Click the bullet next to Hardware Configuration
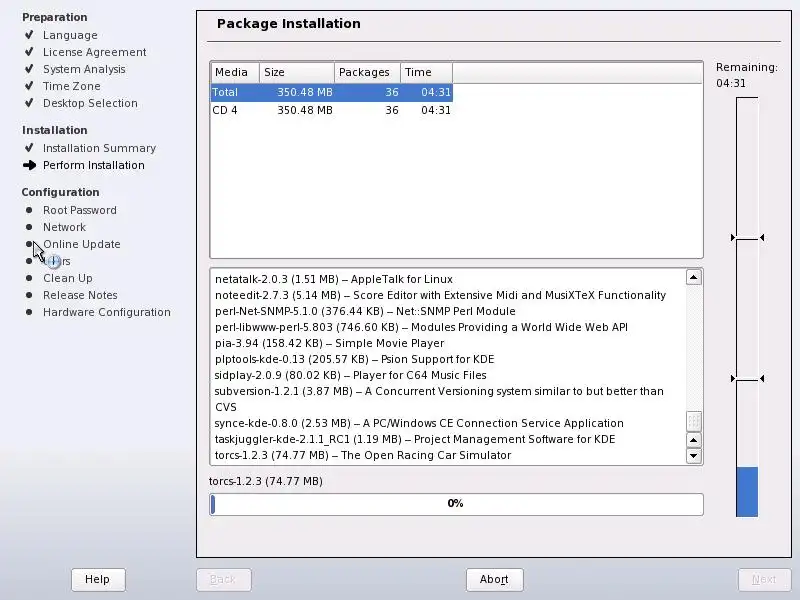 29,312
